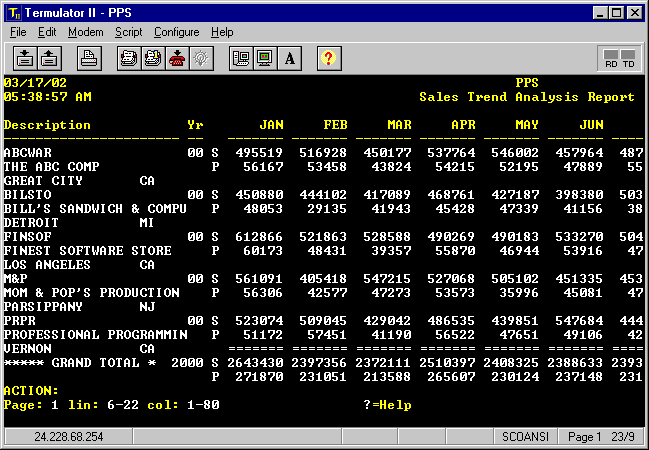Click the M&P row label

coord(16,279)
